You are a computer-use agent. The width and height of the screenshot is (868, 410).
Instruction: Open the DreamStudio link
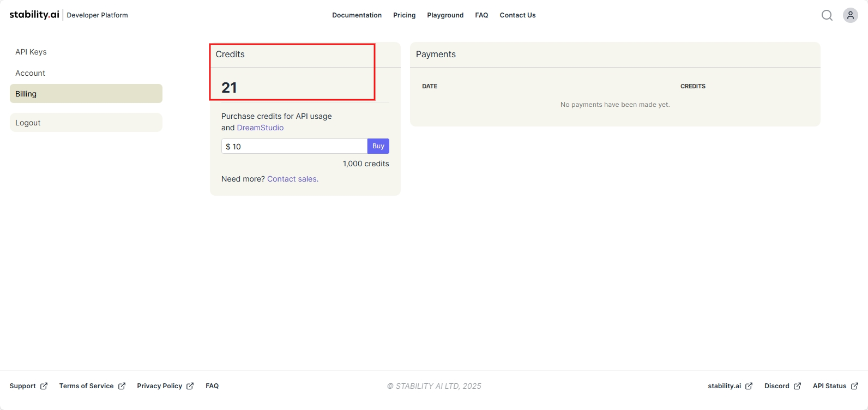(x=260, y=128)
